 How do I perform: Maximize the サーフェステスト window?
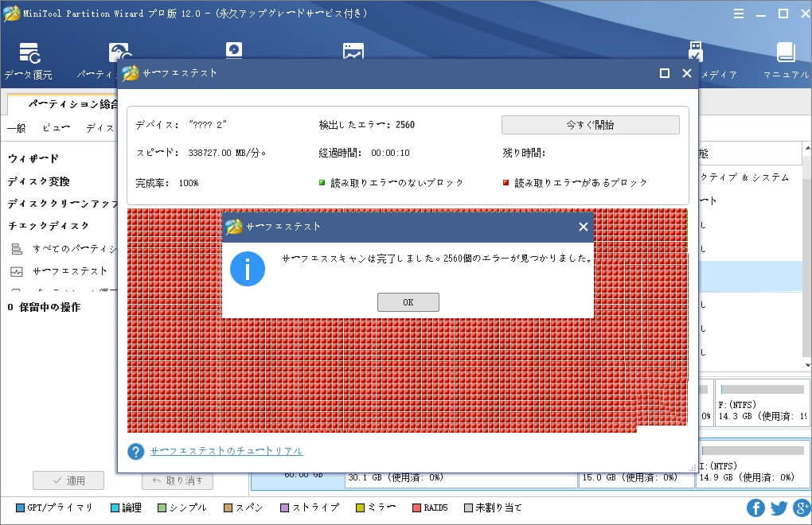[x=665, y=73]
